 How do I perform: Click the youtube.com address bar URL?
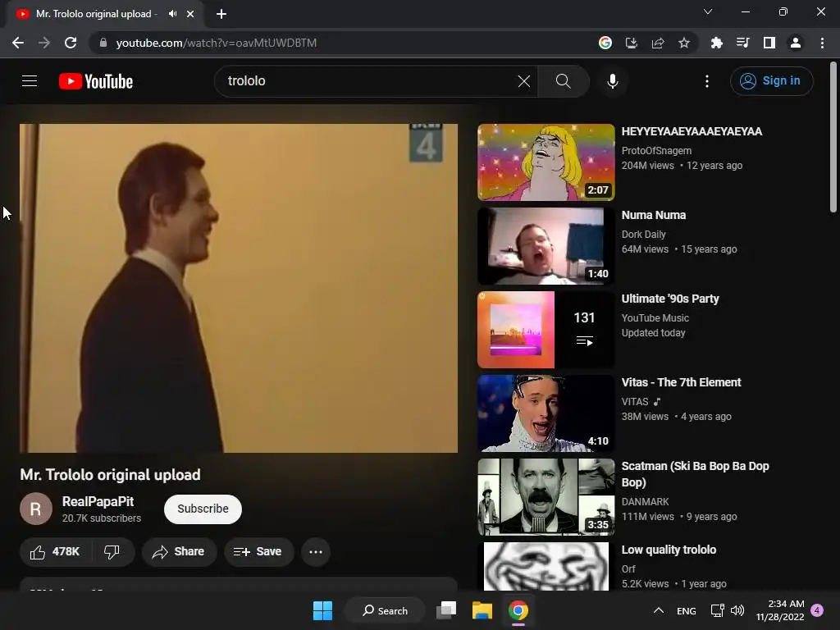coord(217,43)
